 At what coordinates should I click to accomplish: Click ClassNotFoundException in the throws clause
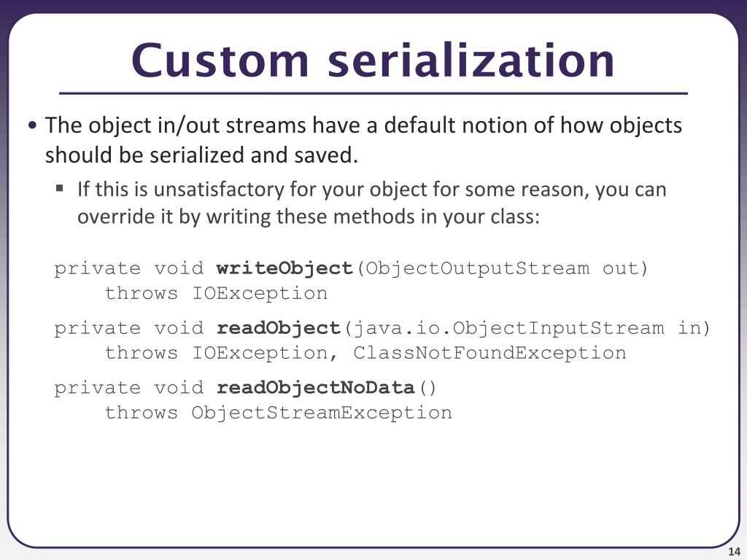tap(489, 353)
